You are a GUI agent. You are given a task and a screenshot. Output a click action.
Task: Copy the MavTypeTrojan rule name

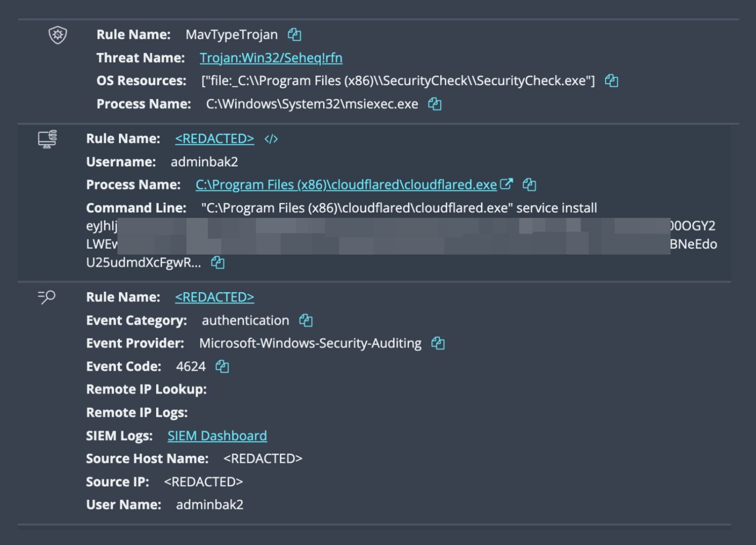(294, 34)
